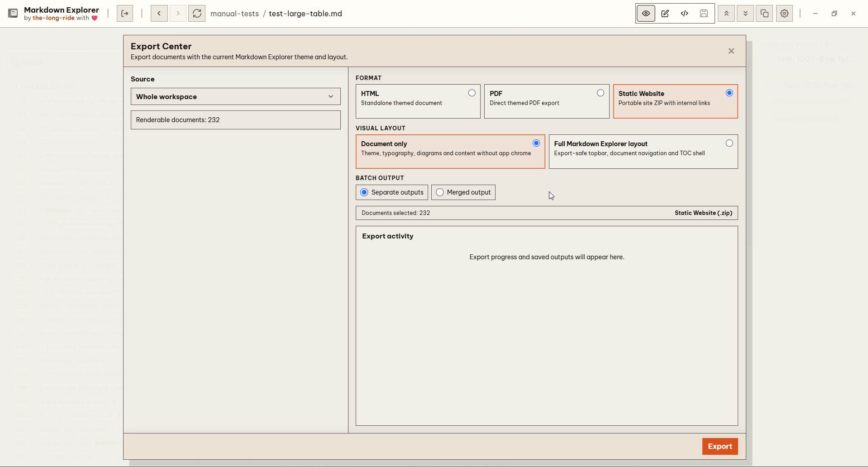
Task: Select the PDF format option
Action: [547, 101]
